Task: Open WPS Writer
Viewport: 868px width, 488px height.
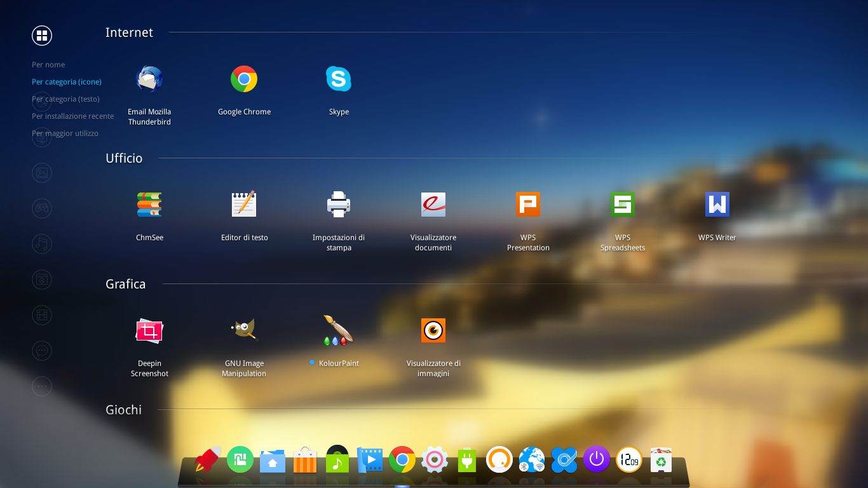Action: point(717,205)
